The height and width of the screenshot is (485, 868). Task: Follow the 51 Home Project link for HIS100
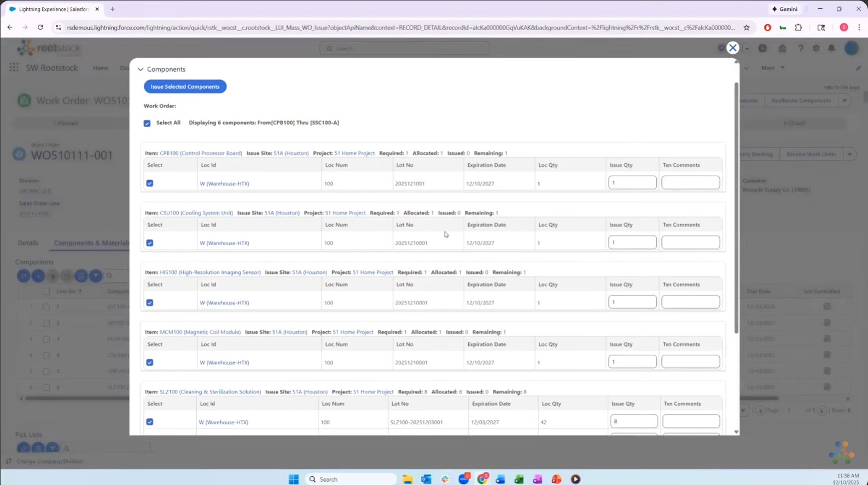coord(373,272)
